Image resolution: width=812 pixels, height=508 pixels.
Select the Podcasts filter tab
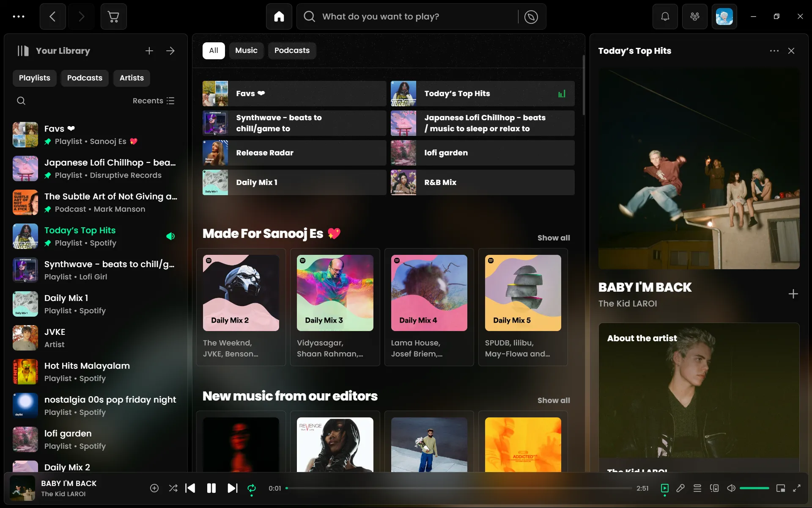tap(292, 50)
